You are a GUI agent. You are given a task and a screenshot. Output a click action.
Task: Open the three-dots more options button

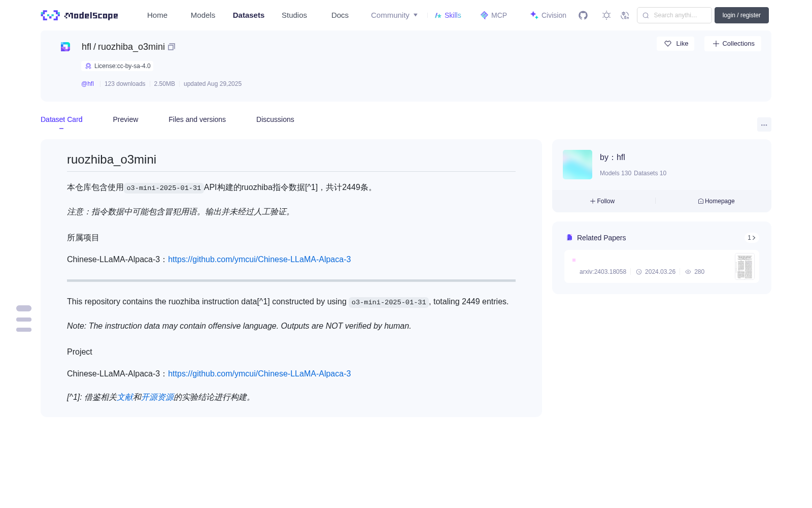[764, 124]
